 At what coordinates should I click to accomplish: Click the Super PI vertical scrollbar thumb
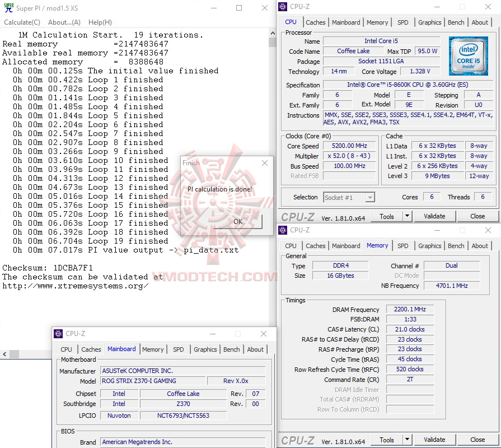click(273, 43)
